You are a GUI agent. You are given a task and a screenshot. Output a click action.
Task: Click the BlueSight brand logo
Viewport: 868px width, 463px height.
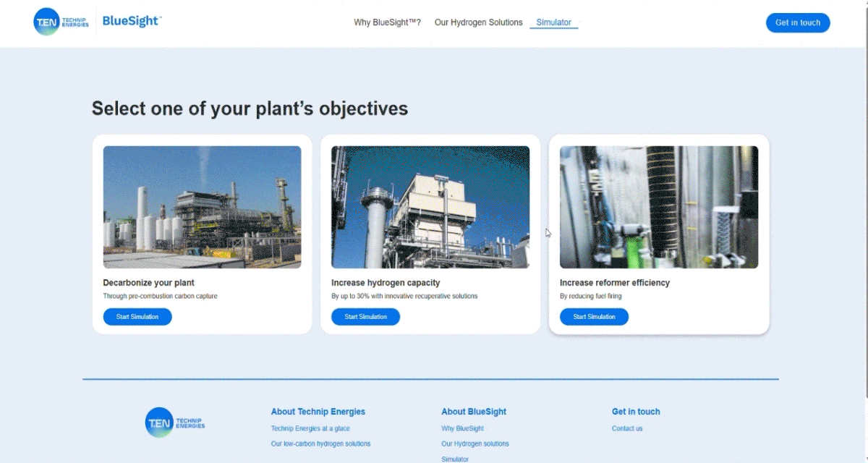(x=131, y=22)
